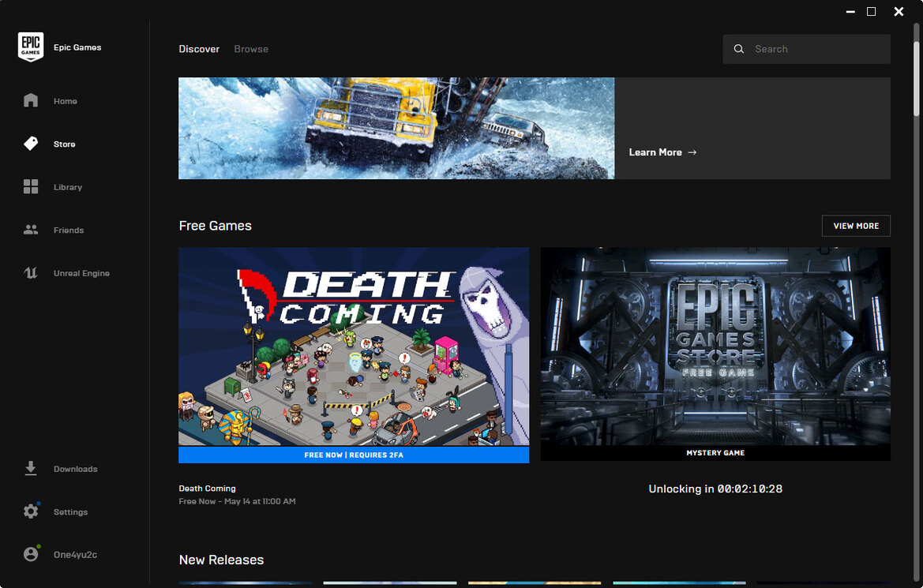Open the Unreal Engine logo icon

coord(31,272)
